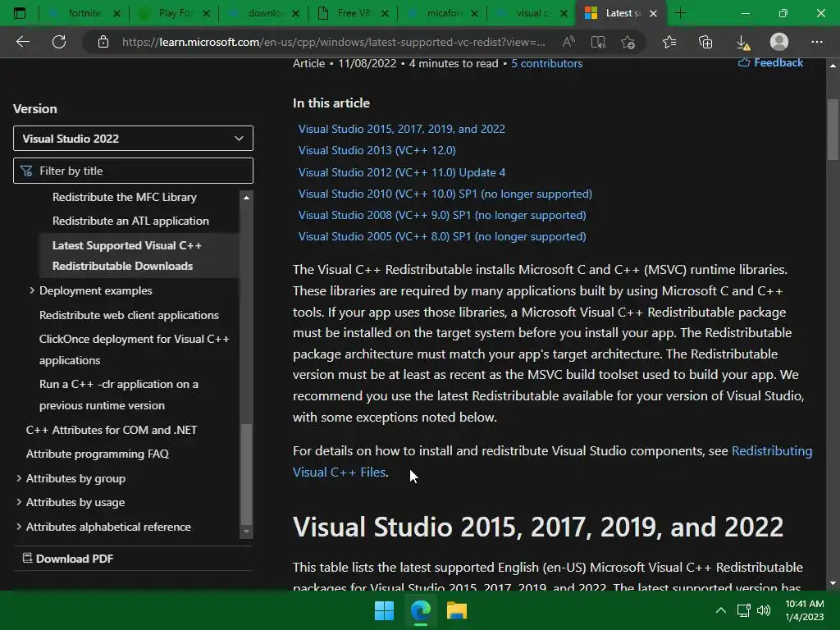Expand Attributes by usage node
This screenshot has width=840, height=630.
[19, 502]
